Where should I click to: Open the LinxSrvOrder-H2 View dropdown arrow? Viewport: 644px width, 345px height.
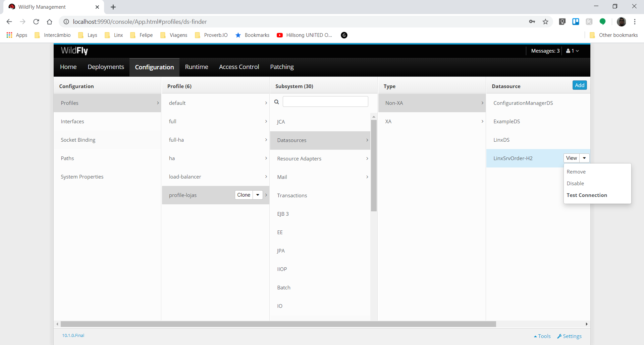[584, 158]
